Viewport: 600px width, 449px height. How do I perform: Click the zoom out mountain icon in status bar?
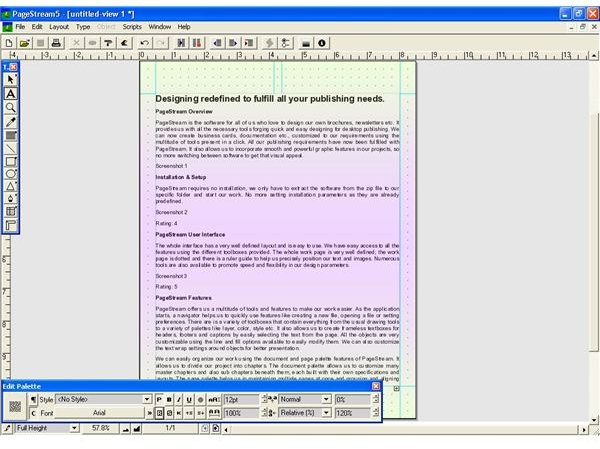[126, 428]
